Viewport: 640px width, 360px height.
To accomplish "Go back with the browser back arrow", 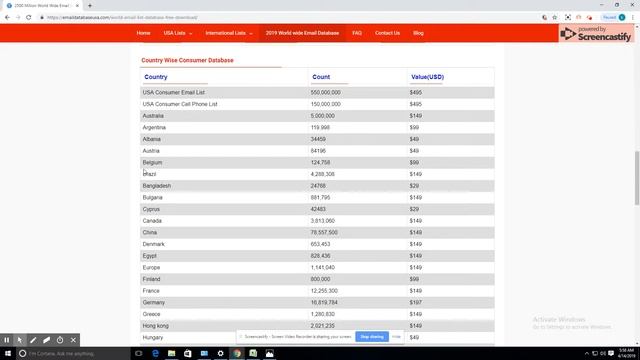I will pyautogui.click(x=7, y=18).
